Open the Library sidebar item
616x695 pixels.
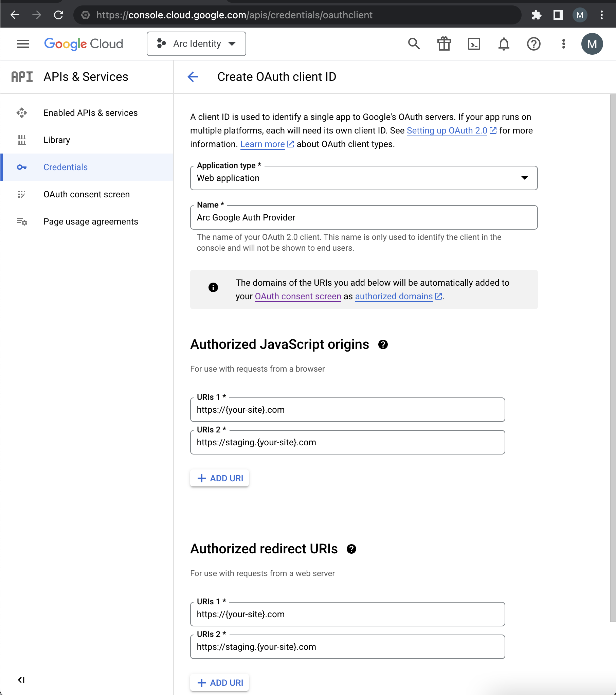click(x=87, y=140)
